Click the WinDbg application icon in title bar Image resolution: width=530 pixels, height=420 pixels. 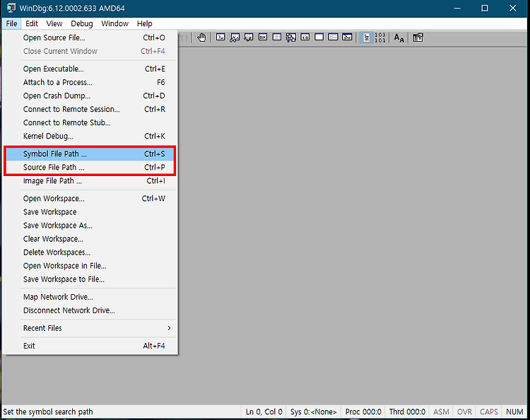point(11,8)
